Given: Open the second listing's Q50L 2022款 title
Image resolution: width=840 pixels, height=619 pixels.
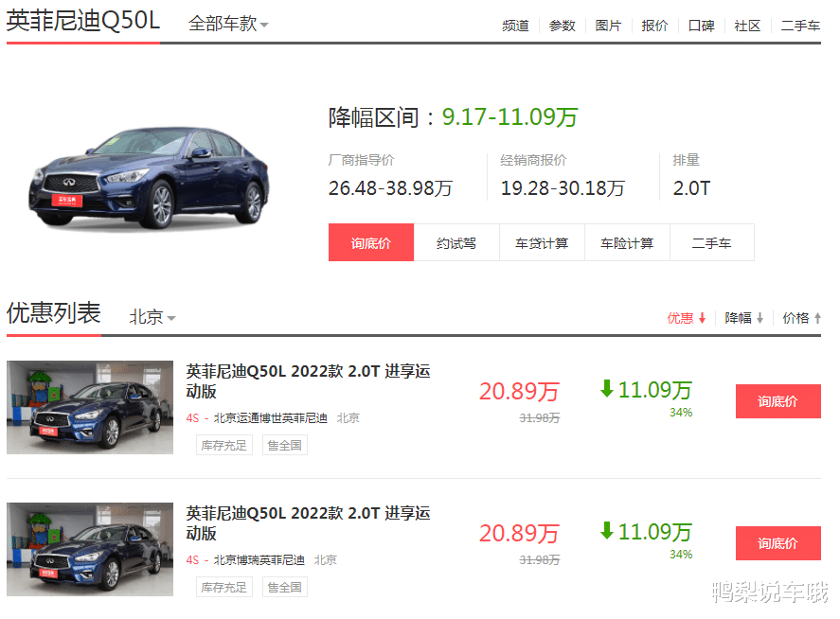Looking at the screenshot, I should point(308,523).
